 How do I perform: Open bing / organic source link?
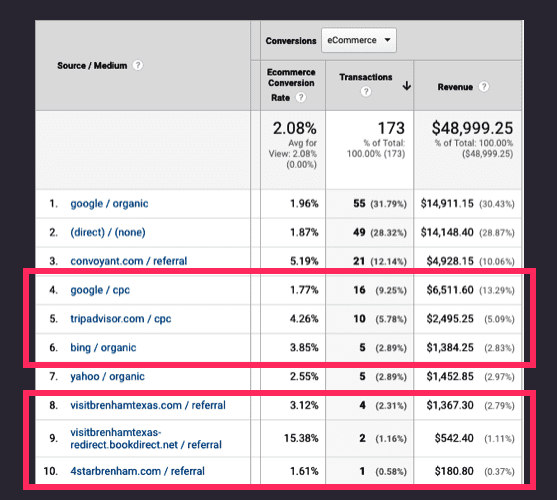103,348
